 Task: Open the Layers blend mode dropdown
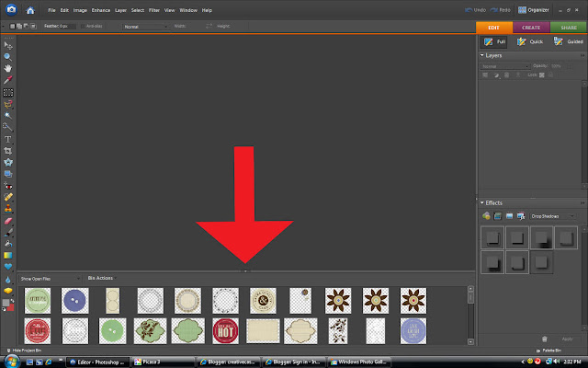(505, 66)
